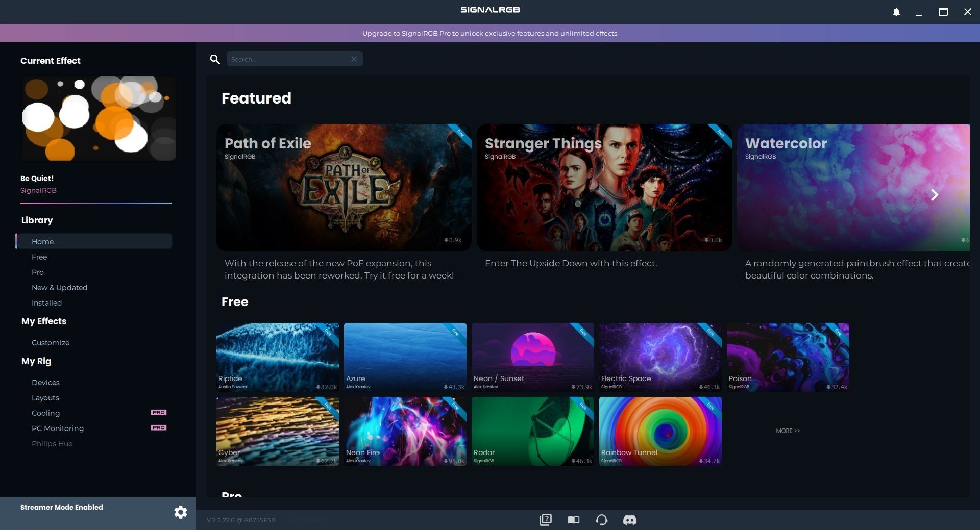Click the version text V2.2.22.0
The width and height of the screenshot is (980, 530).
pyautogui.click(x=241, y=520)
